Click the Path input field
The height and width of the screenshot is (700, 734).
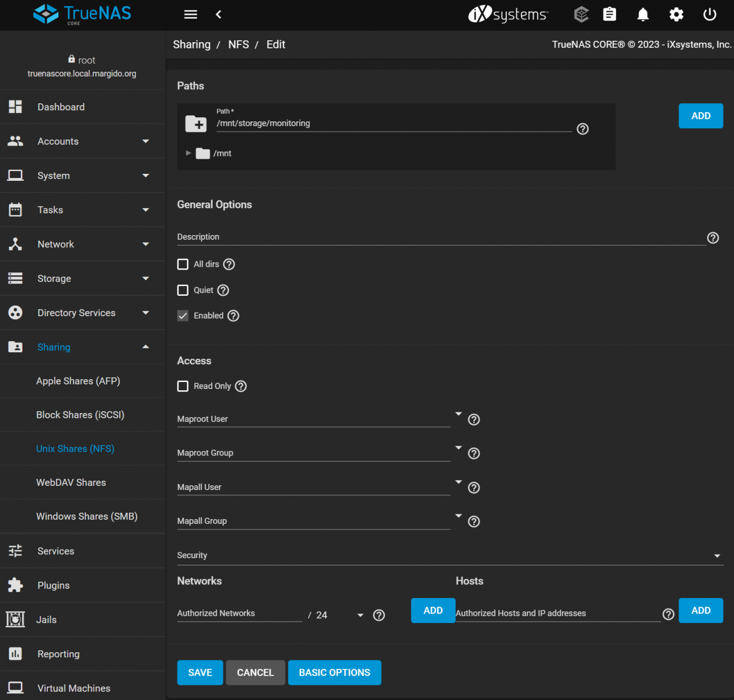pos(394,123)
